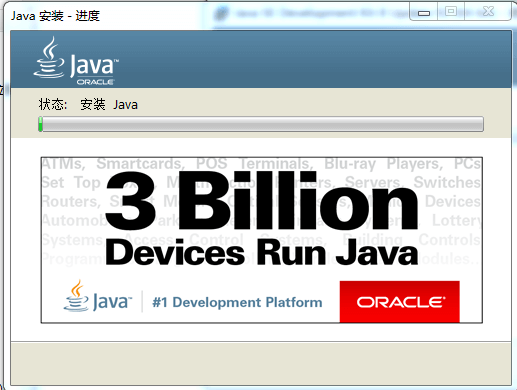The height and width of the screenshot is (390, 517).
Task: Click the 'Devices Run Java' text
Action: [262, 253]
